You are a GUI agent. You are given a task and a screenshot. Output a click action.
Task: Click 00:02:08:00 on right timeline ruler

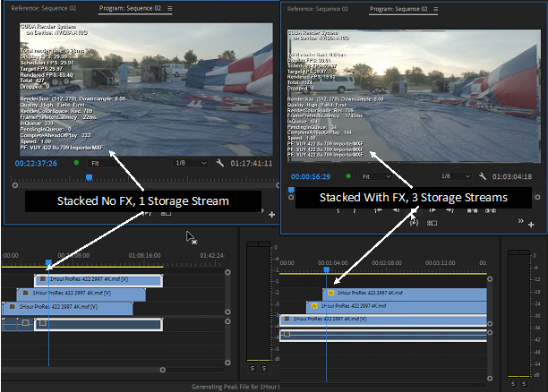tap(387, 263)
